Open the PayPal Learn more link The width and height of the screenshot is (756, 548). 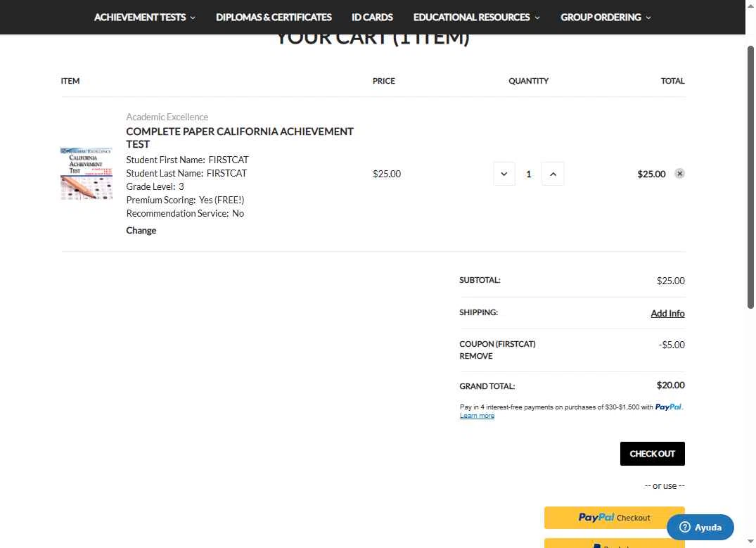coord(477,416)
